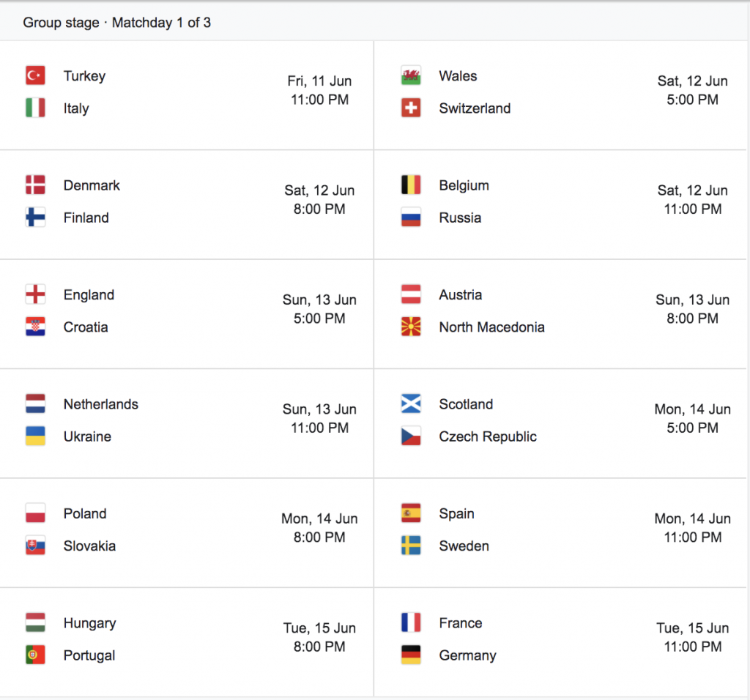Open the Czech Republic team link
The image size is (750, 700).
pos(488,436)
